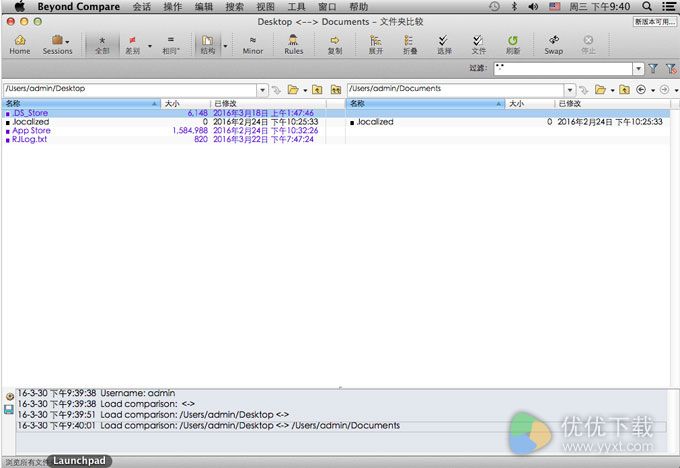Open the Sessions menu
The image size is (680, 468).
[58, 45]
